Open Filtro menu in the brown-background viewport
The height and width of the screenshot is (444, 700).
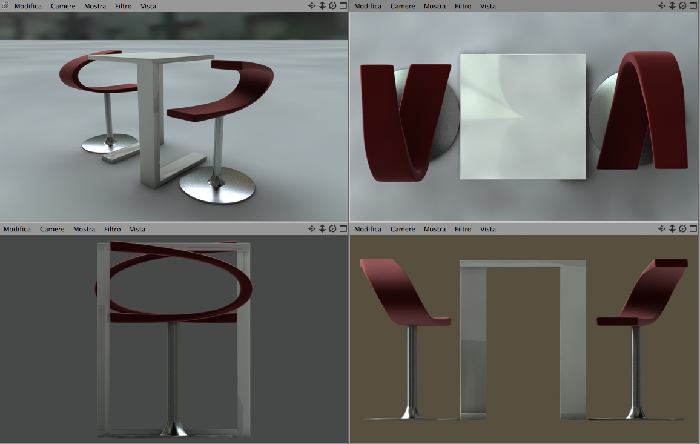coord(463,229)
